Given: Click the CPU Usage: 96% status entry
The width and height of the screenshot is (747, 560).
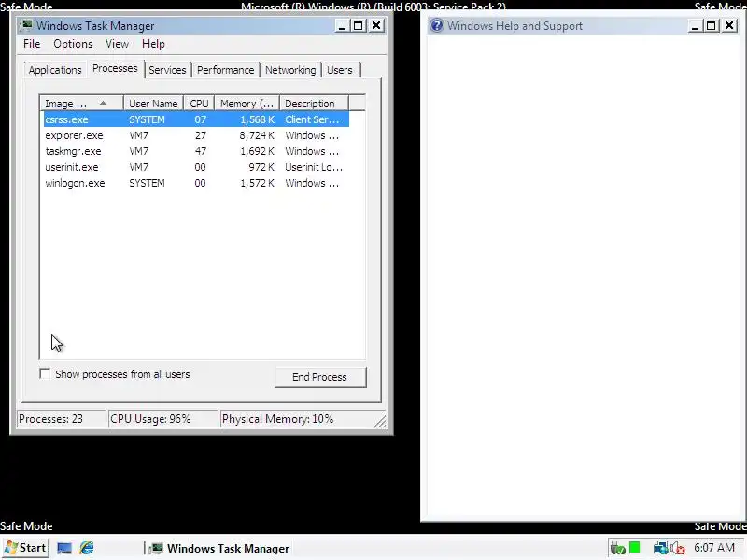Looking at the screenshot, I should [162, 419].
